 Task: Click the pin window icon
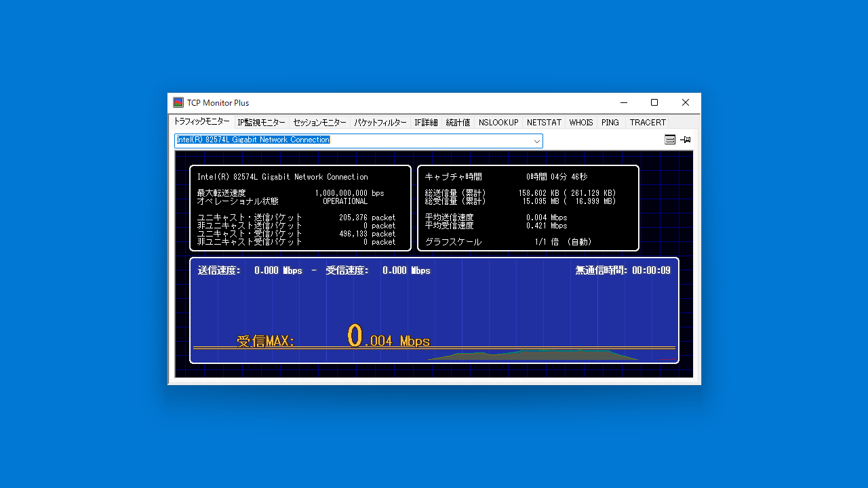686,140
